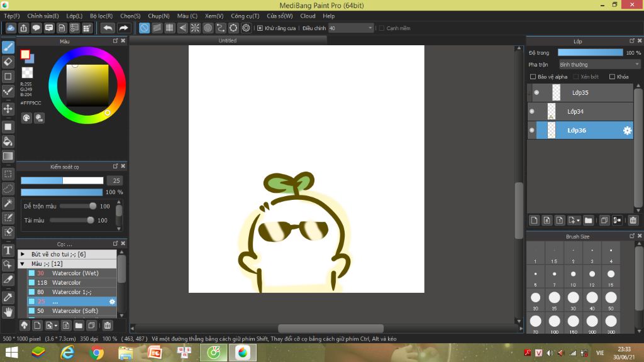Select the Magic Wand tool
The height and width of the screenshot is (362, 644).
tap(8, 203)
